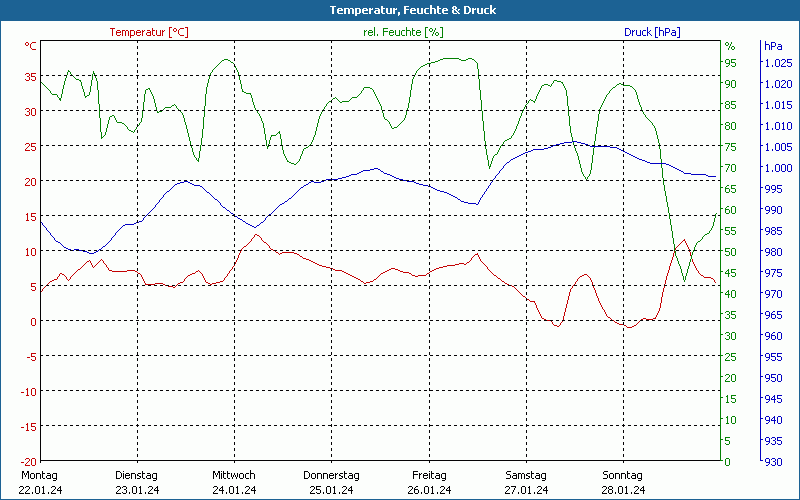The height and width of the screenshot is (500, 800).
Task: Select the red "Temperatur [°C]" legend label
Action: tap(149, 32)
